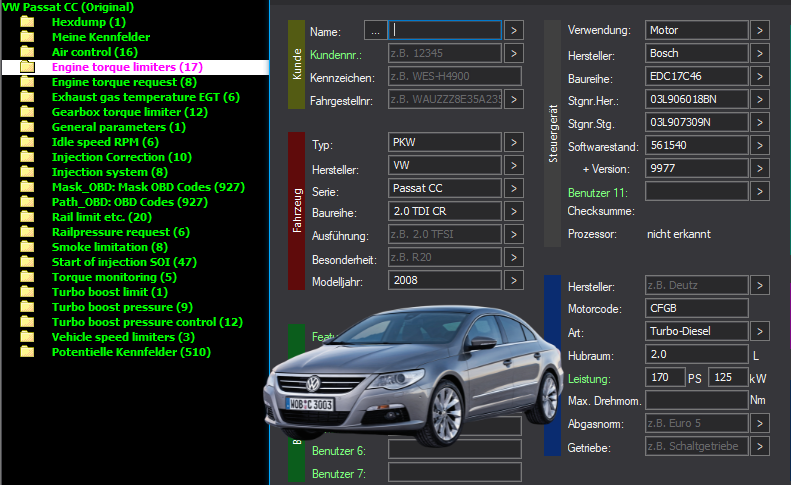The image size is (791, 485).
Task: Click the green Kundennr. label
Action: (x=336, y=55)
